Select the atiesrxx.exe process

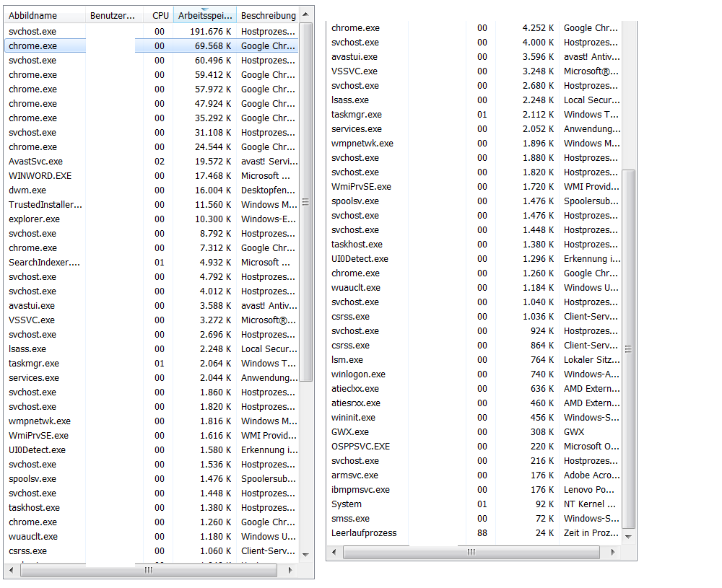[x=474, y=403]
